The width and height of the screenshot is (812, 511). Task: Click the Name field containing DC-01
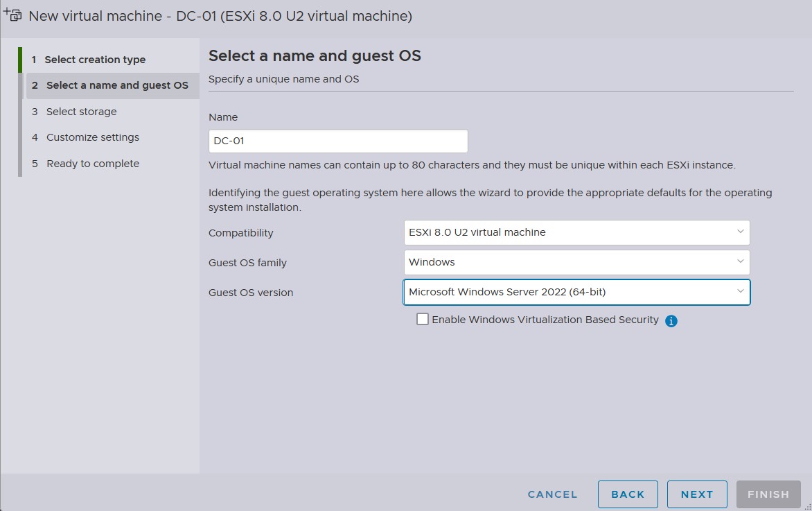tap(337, 141)
